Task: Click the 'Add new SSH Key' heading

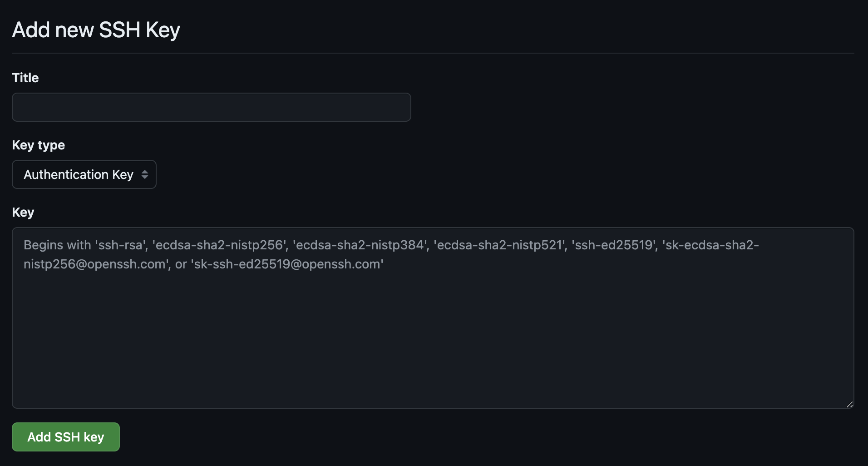Action: [96, 30]
